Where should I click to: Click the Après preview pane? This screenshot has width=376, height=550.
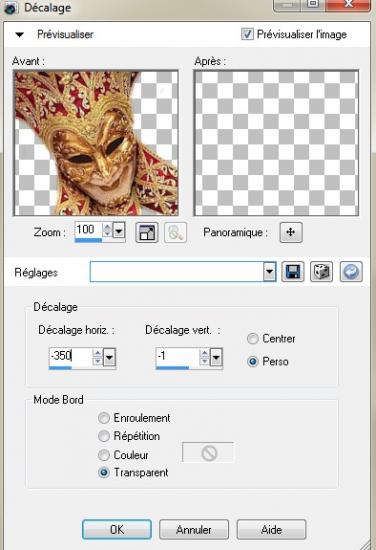point(276,143)
